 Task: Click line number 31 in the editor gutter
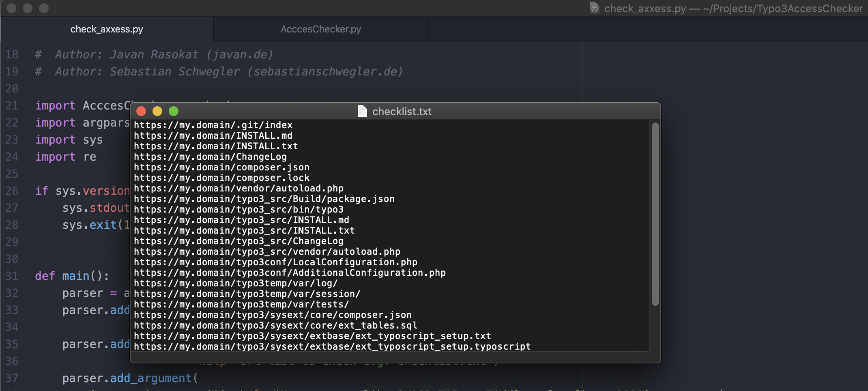click(x=12, y=276)
